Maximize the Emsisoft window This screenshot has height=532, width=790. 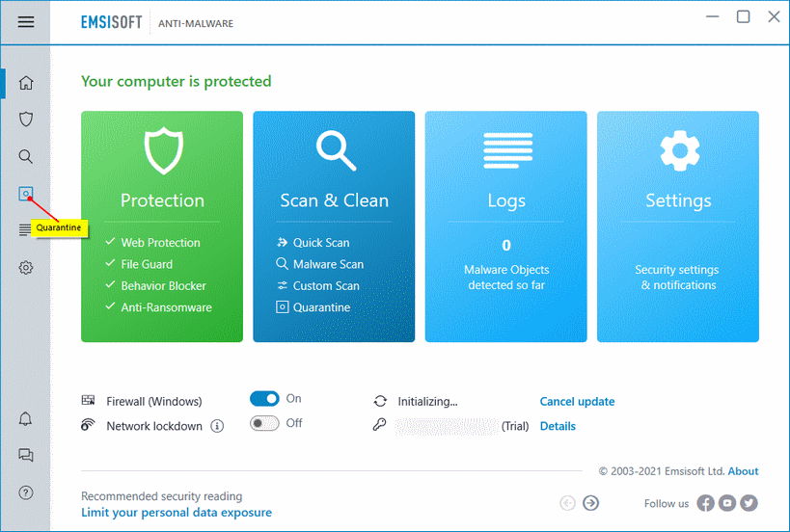pyautogui.click(x=743, y=16)
